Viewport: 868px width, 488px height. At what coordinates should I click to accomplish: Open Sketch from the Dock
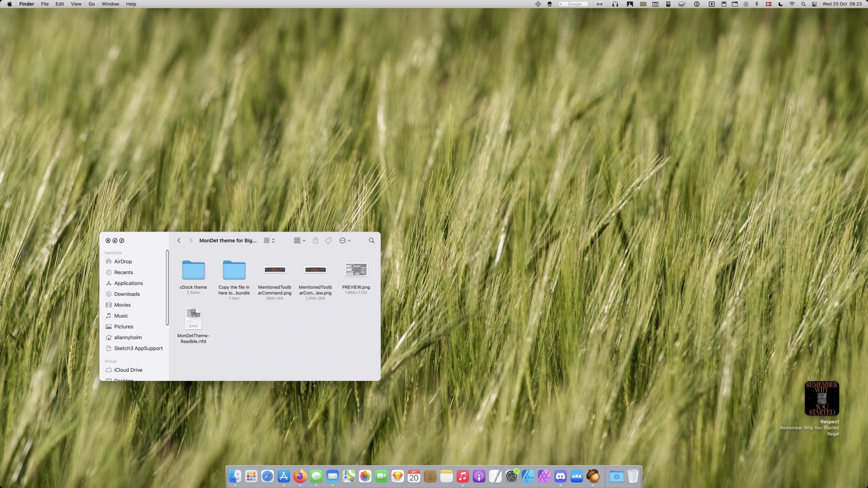click(x=398, y=476)
